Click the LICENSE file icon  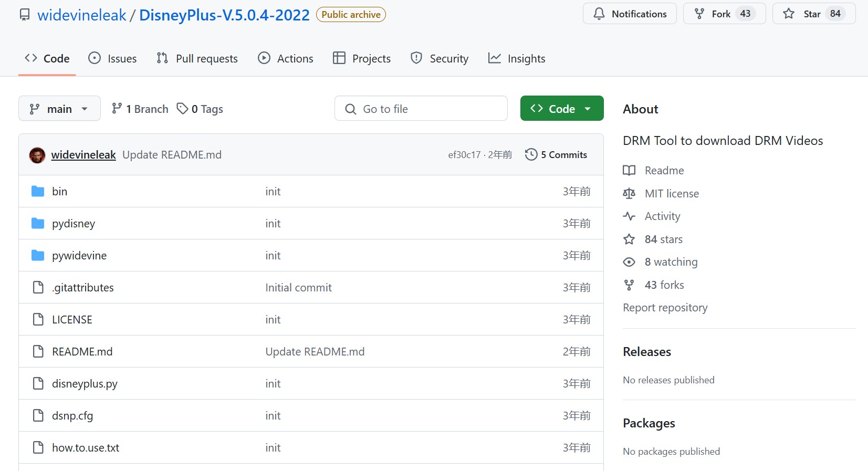38,319
